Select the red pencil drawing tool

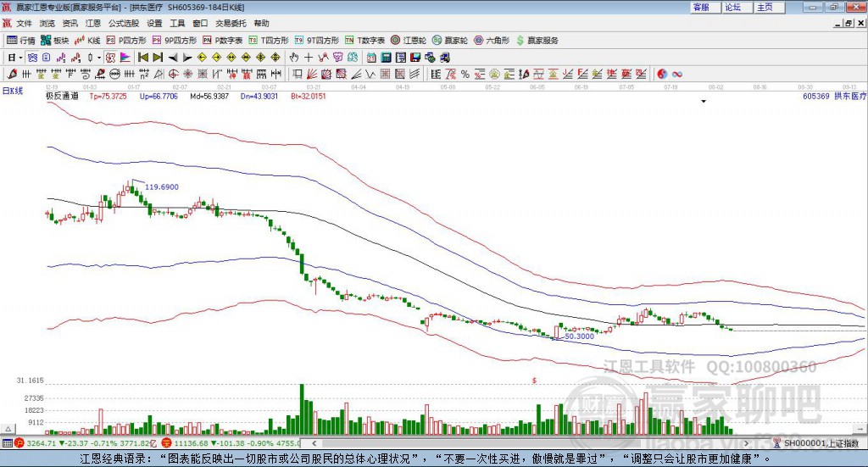[12, 74]
